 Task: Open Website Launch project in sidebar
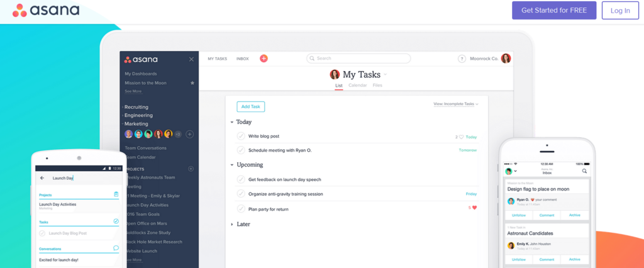pyautogui.click(x=142, y=251)
